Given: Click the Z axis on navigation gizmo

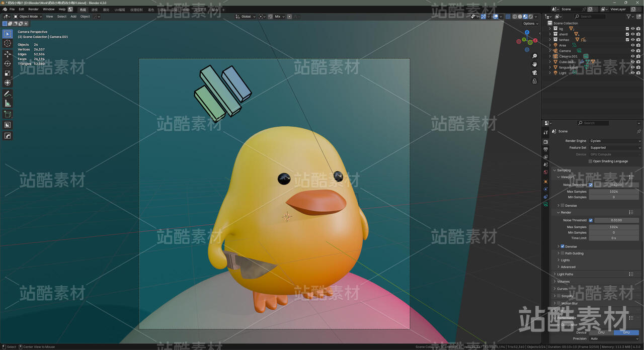Looking at the screenshot, I should (x=527, y=32).
